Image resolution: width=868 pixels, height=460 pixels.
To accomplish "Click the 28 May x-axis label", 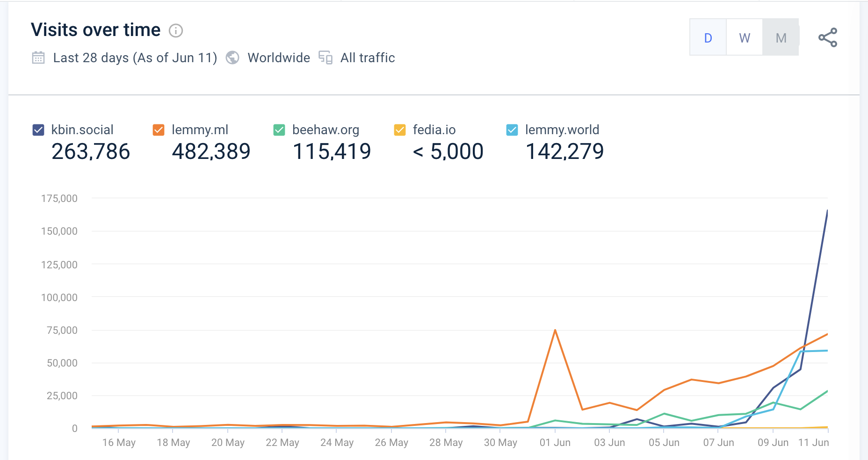I will tap(446, 442).
